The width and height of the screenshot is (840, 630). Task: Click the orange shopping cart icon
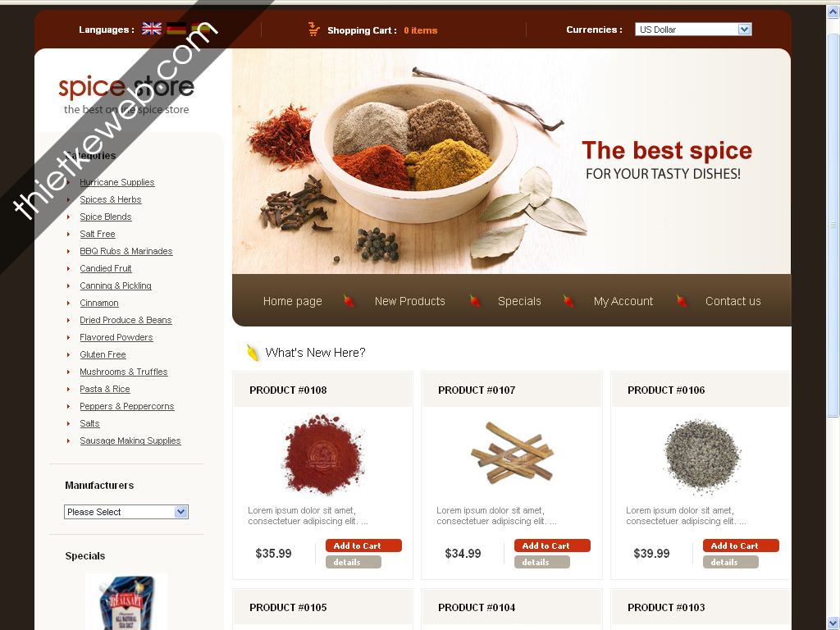point(314,30)
